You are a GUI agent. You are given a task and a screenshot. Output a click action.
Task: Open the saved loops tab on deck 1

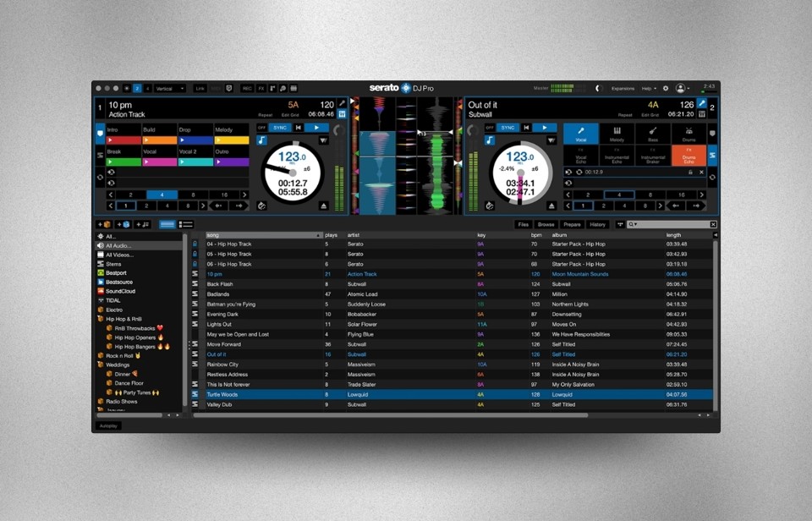click(x=100, y=177)
